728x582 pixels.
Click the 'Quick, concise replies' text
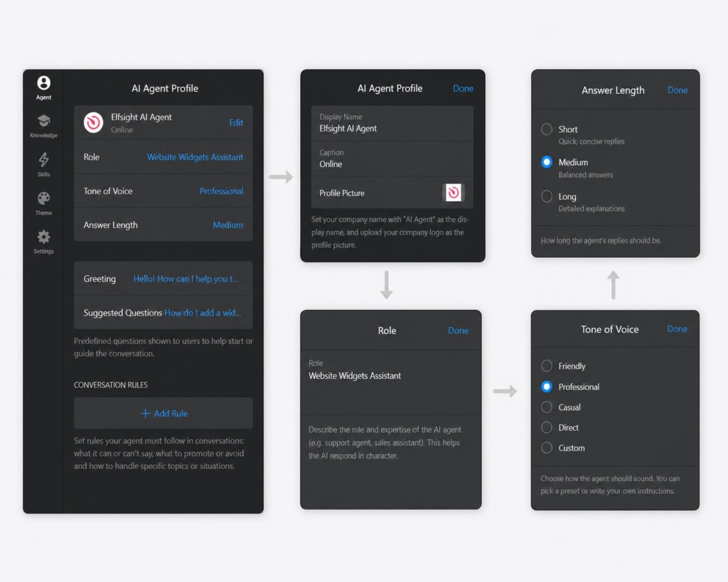click(591, 141)
